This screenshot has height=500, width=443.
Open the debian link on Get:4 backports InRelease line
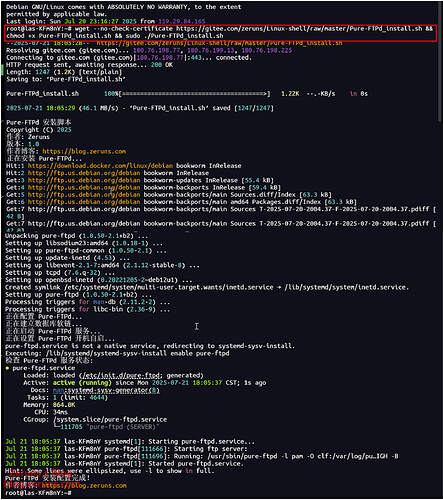[x=84, y=188]
